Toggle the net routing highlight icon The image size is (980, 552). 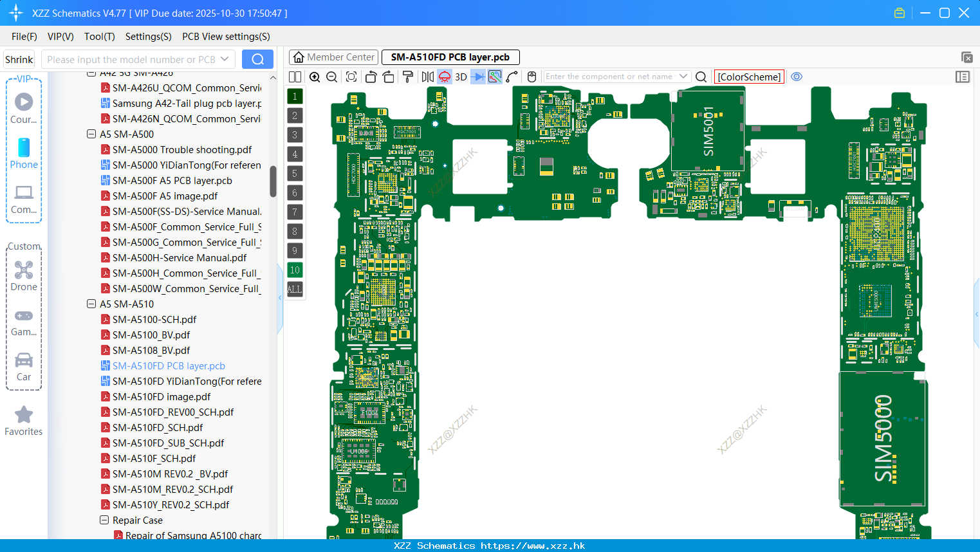pyautogui.click(x=495, y=77)
